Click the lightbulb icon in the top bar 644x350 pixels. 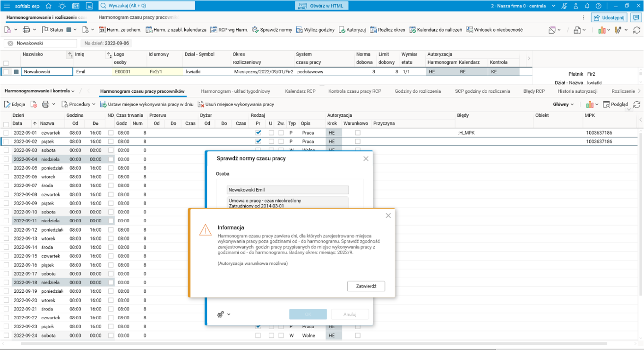pyautogui.click(x=62, y=6)
